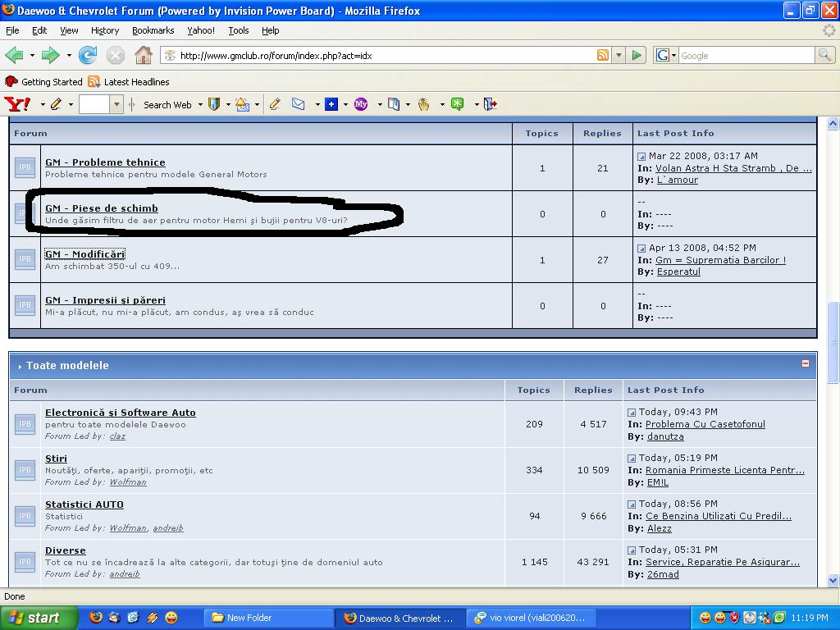Stop loading the page

(x=115, y=55)
